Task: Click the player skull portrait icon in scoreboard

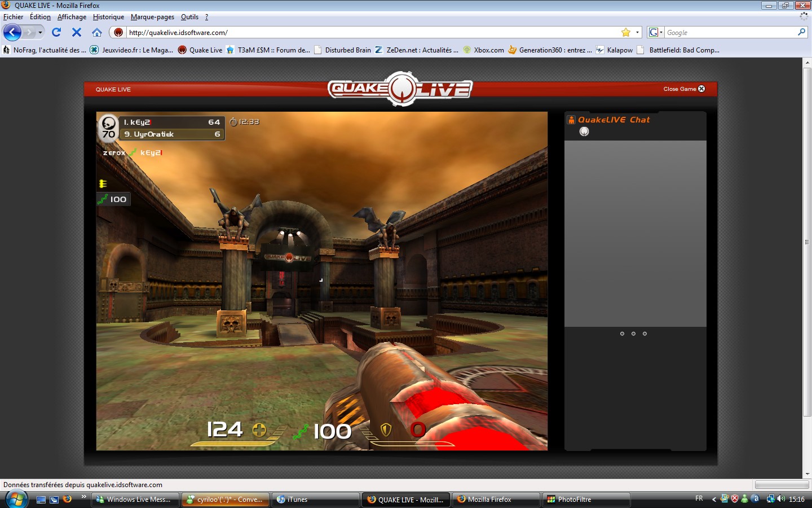Action: pos(108,123)
